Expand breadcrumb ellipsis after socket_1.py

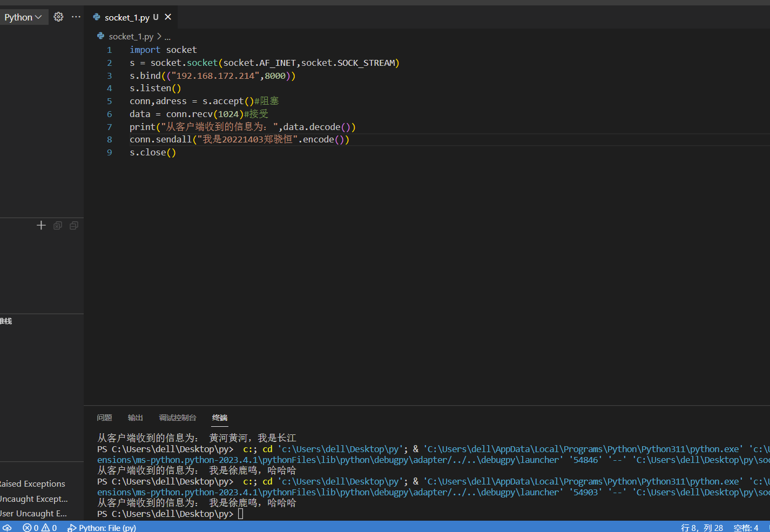[x=167, y=37]
